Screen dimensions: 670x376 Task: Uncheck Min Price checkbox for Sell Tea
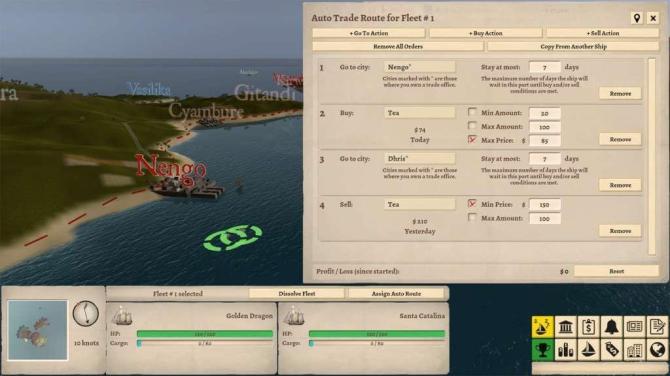(472, 203)
